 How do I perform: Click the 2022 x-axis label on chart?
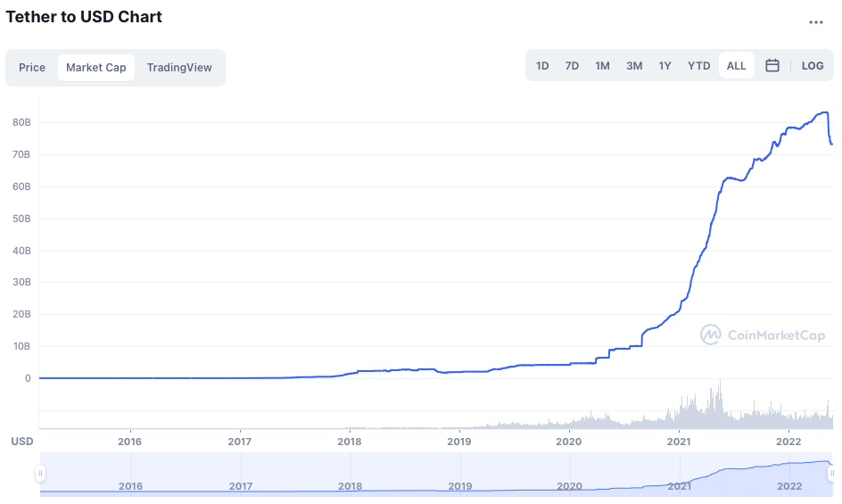(x=788, y=442)
